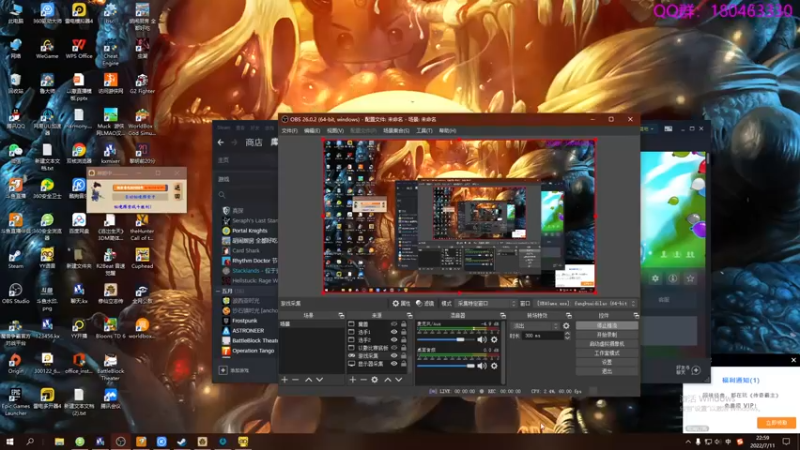Screen dimensions: 800x450
Task: Open the Cuphead desktop shortcut
Action: (x=142, y=259)
